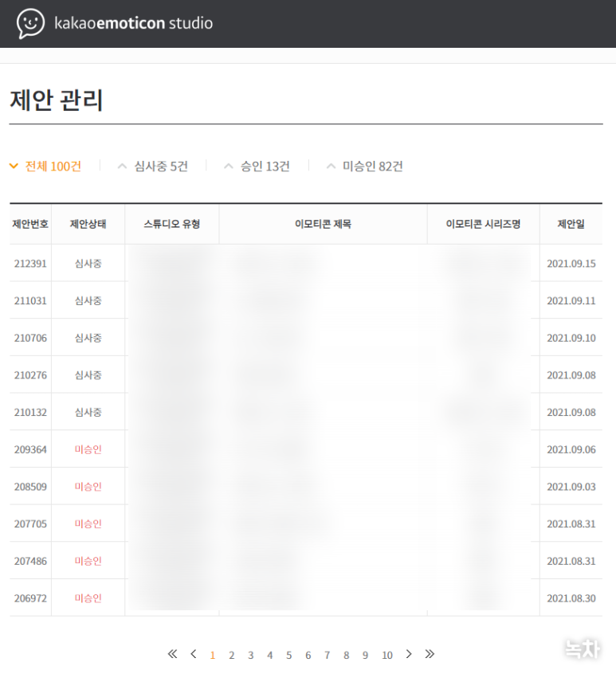Open proposal number 210276
The image size is (616, 674).
pos(30,375)
